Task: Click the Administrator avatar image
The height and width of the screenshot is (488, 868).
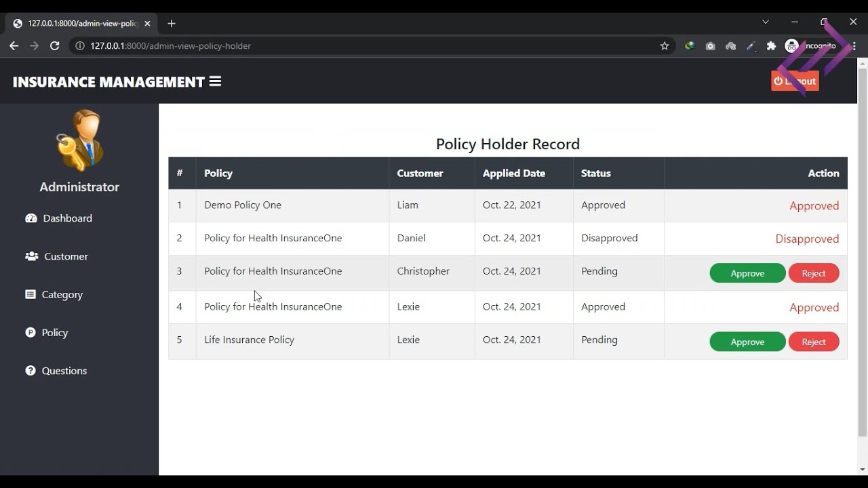Action: (79, 140)
